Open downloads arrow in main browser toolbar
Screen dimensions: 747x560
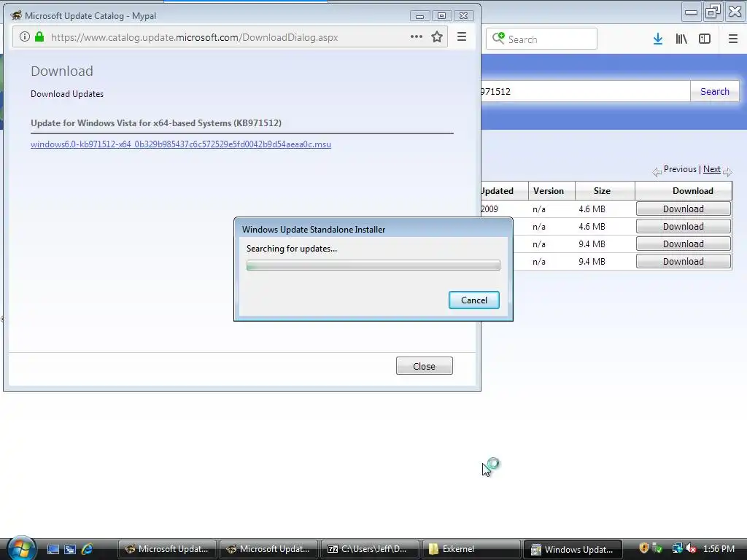tap(658, 39)
